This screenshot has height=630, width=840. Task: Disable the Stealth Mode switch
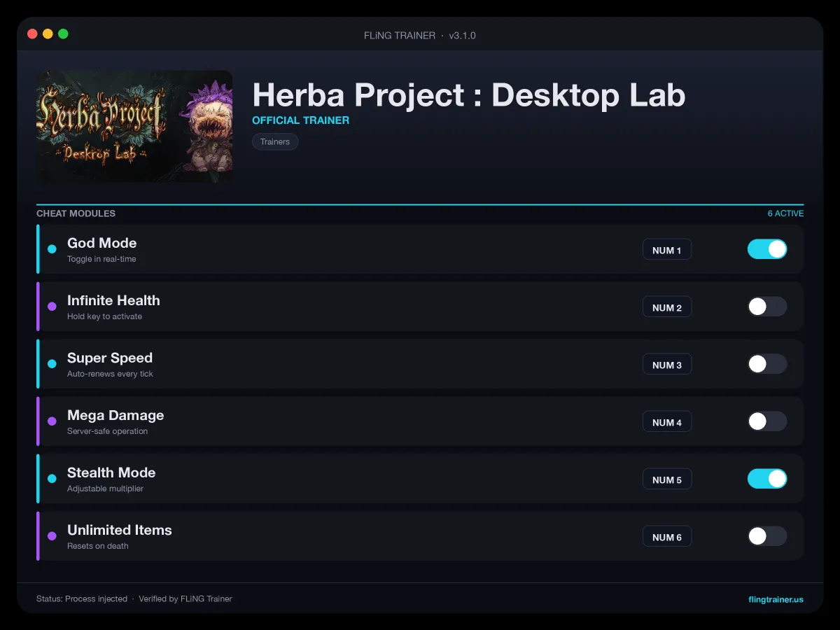767,479
